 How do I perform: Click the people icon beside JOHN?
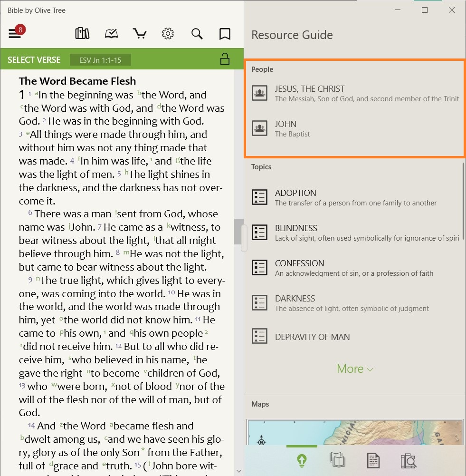tap(259, 128)
